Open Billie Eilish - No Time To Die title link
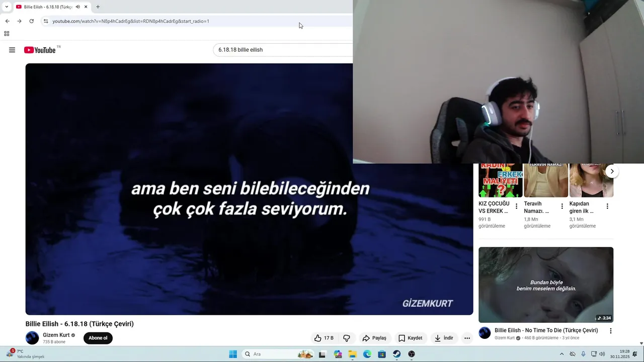Viewport: 644px width, 362px height. pyautogui.click(x=546, y=330)
